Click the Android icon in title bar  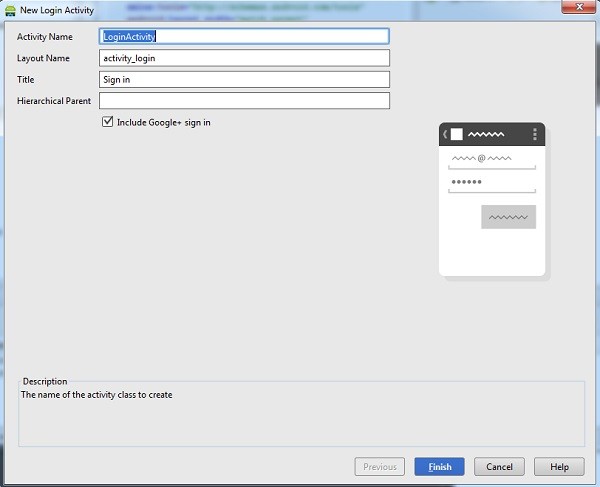click(x=10, y=10)
